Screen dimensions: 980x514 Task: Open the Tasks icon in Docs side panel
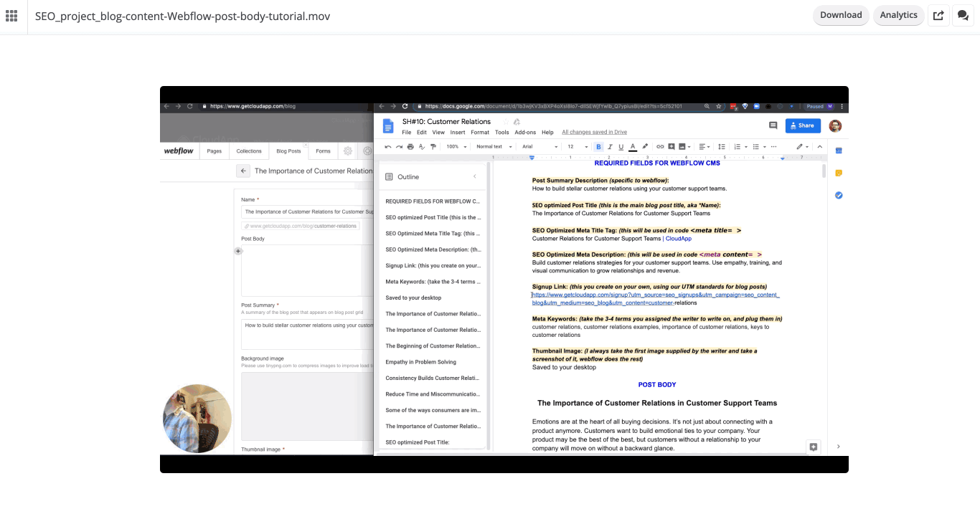pyautogui.click(x=839, y=195)
